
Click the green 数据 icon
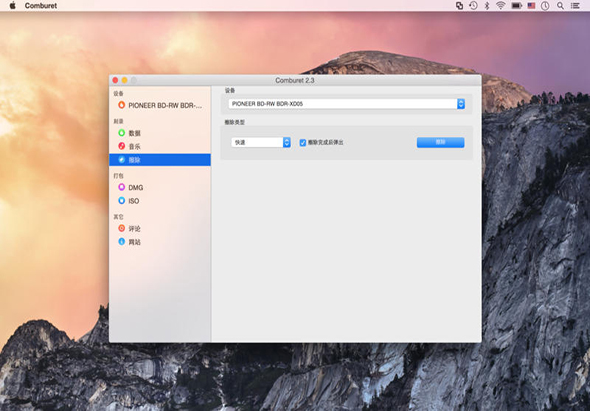coord(122,133)
